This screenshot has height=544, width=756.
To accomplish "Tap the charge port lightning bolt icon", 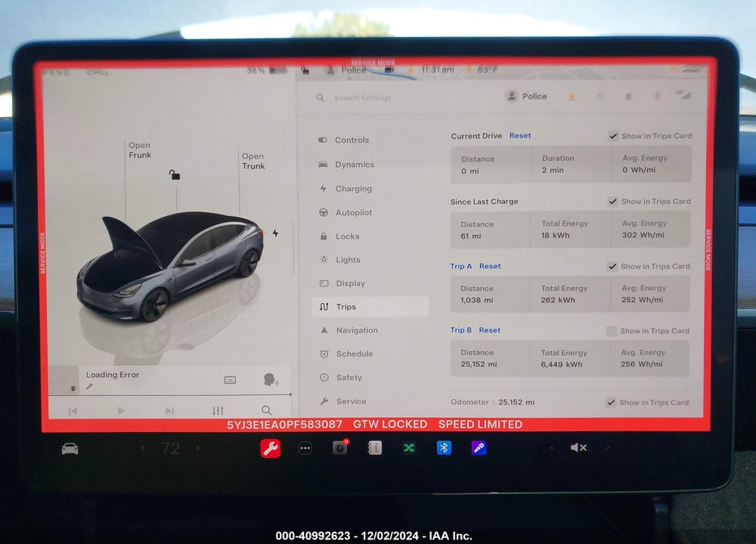I will pos(275,233).
